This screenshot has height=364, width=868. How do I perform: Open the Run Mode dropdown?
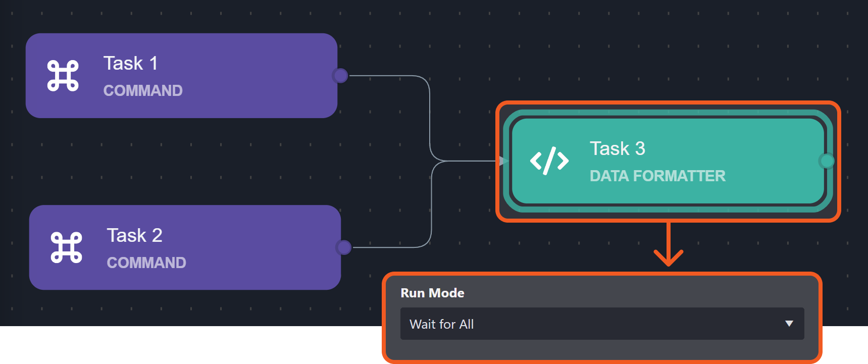pyautogui.click(x=602, y=324)
